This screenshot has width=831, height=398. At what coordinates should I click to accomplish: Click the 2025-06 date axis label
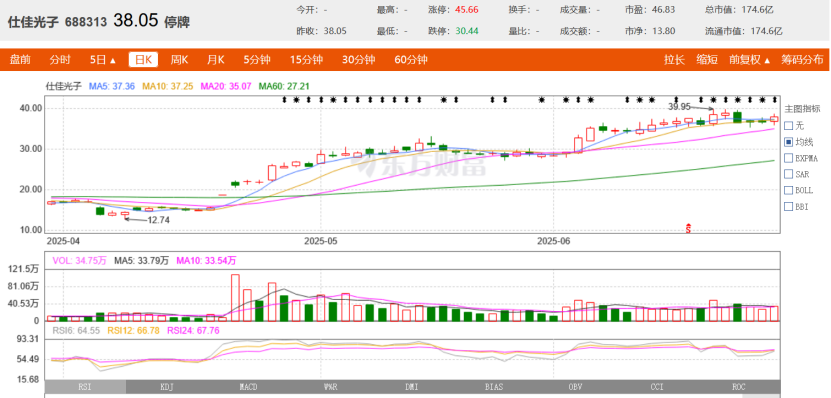(553, 241)
